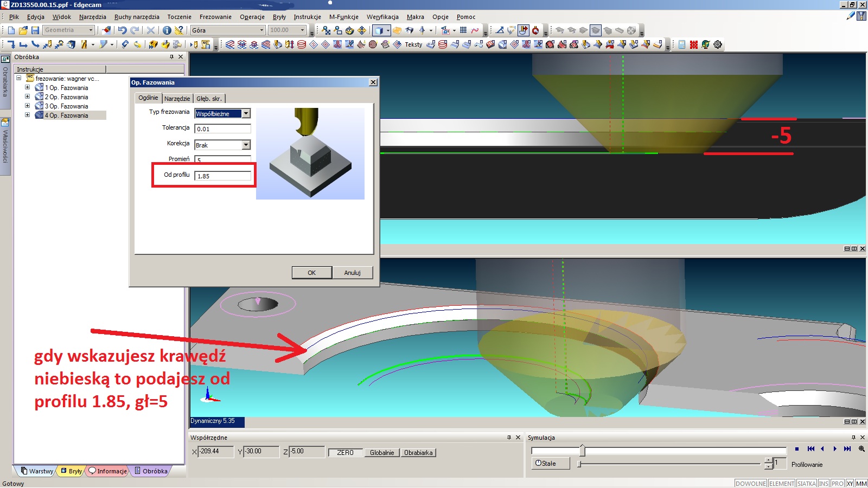Image resolution: width=868 pixels, height=488 pixels.
Task: Click the Open folder icon
Action: pos(23,30)
